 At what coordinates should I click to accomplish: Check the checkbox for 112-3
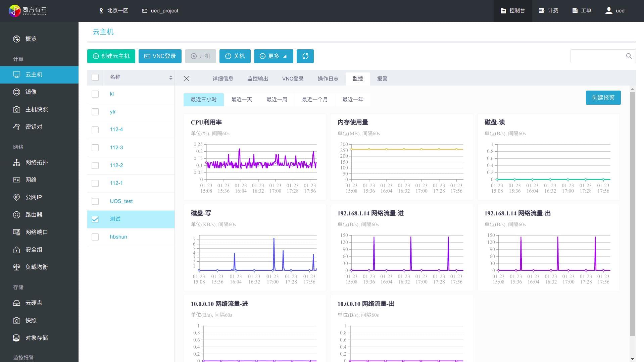(95, 148)
